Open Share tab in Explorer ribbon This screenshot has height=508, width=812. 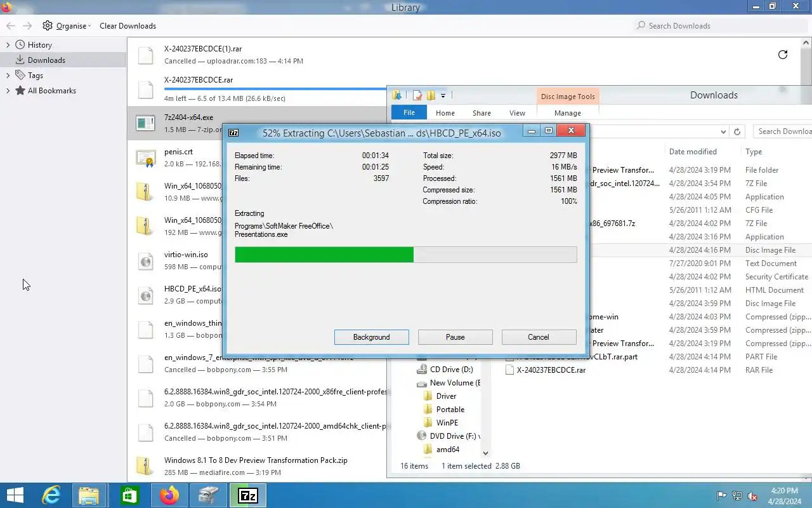481,113
